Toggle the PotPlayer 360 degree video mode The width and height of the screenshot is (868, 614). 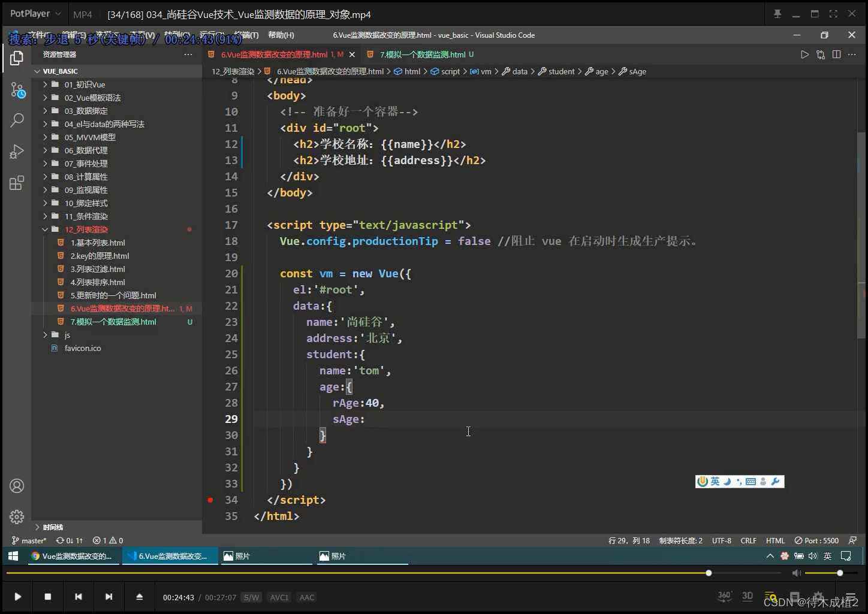pyautogui.click(x=725, y=597)
